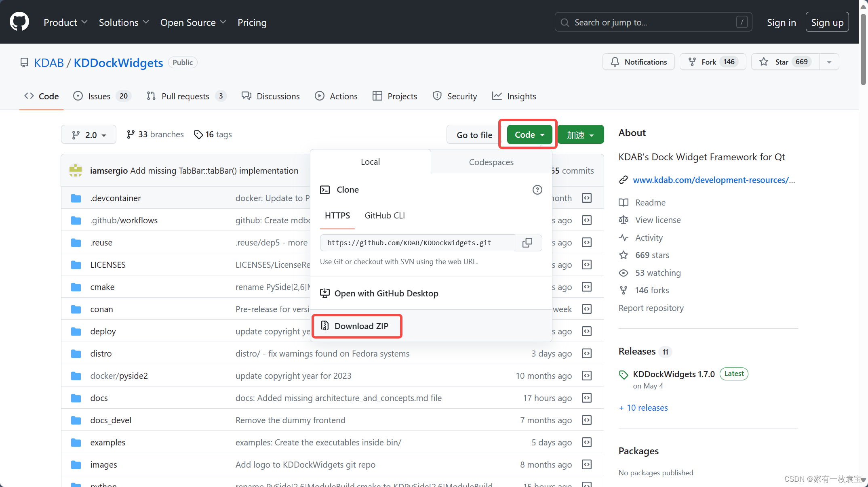Screen dimensions: 868x487
Task: Click the GitHub logo icon
Action: coord(19,22)
